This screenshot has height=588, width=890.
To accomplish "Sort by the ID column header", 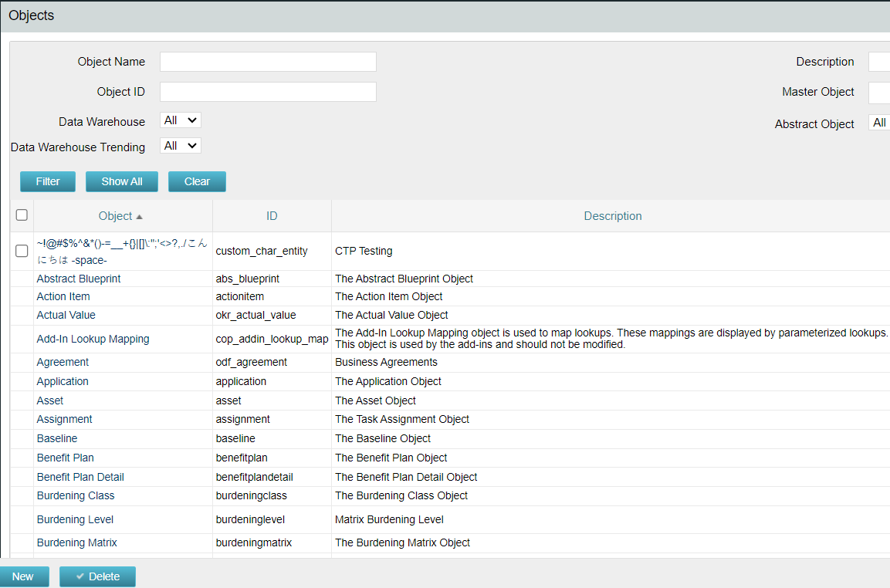I will click(x=272, y=216).
